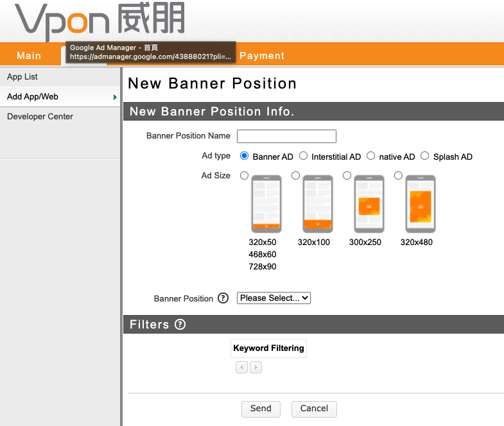Choose the 320x100 ad size radio
Screen dimensions: 504x426
click(x=296, y=175)
